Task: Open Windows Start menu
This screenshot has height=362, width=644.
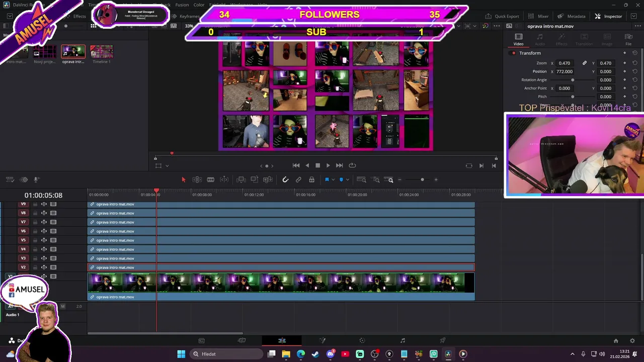Action: [181, 354]
